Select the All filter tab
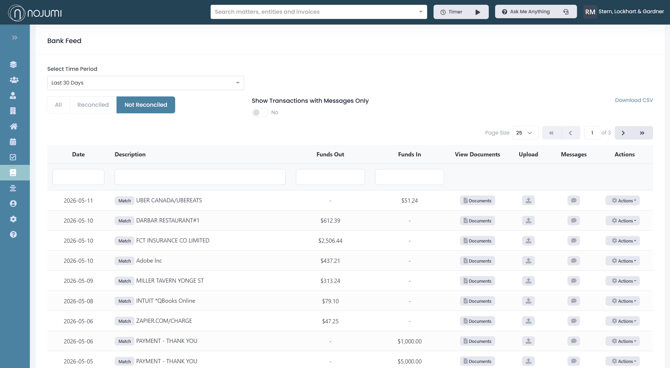This screenshot has width=670, height=368. tap(59, 105)
